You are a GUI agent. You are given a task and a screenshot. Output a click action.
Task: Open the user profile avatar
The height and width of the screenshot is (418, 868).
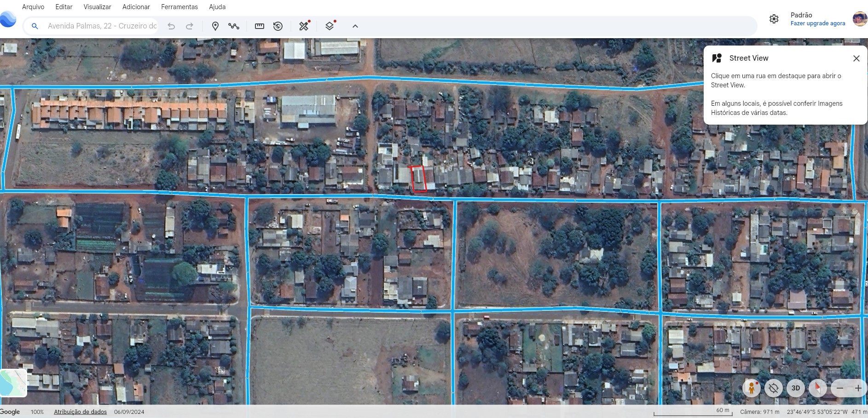860,19
